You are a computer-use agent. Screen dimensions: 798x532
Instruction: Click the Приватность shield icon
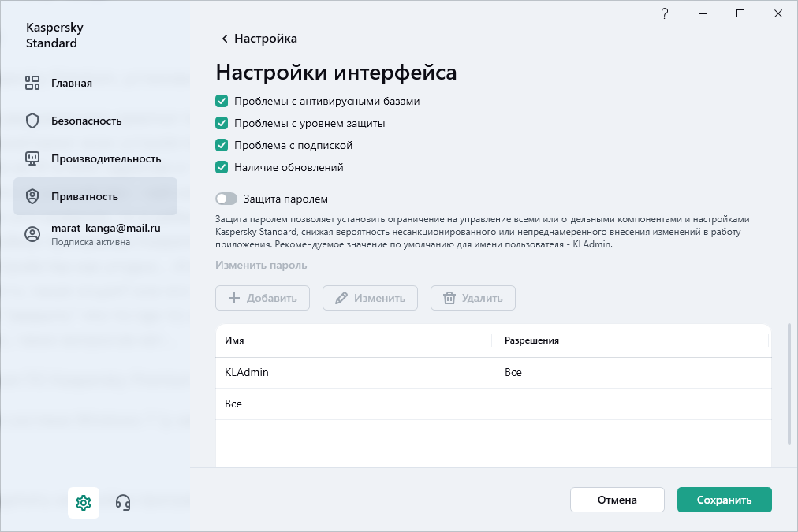(32, 196)
